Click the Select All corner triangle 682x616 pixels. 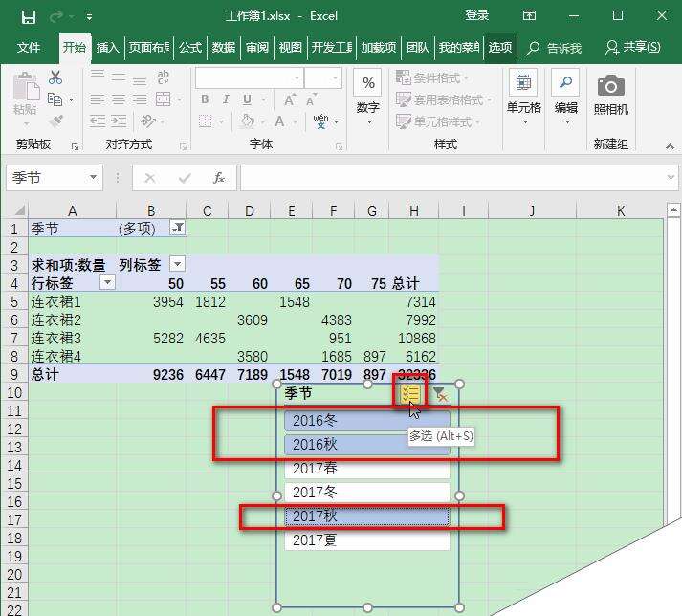click(x=19, y=210)
